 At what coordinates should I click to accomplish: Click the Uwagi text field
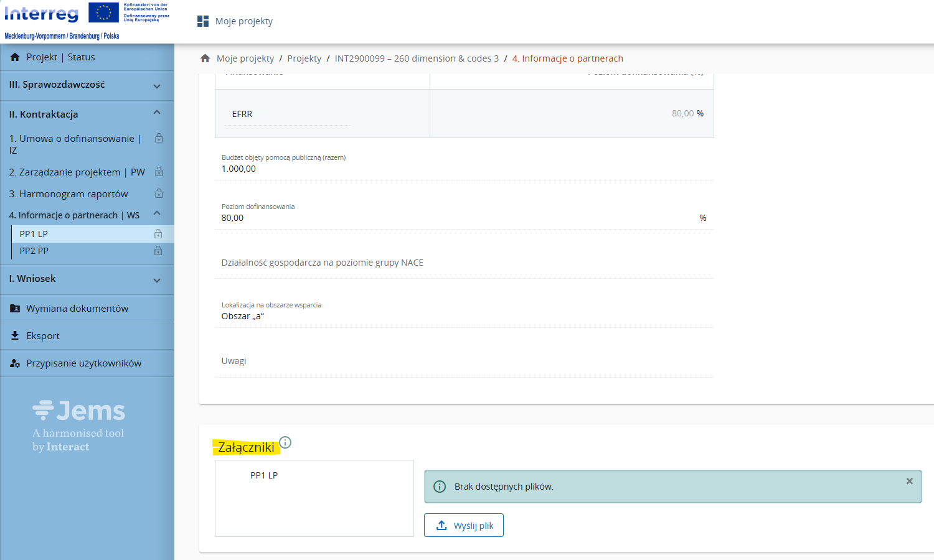[x=463, y=362]
